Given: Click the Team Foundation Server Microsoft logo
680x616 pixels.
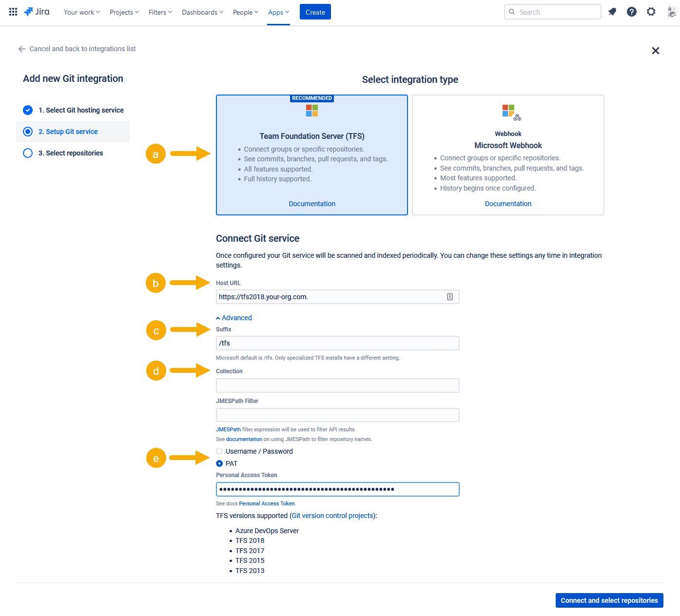Looking at the screenshot, I should tap(312, 111).
